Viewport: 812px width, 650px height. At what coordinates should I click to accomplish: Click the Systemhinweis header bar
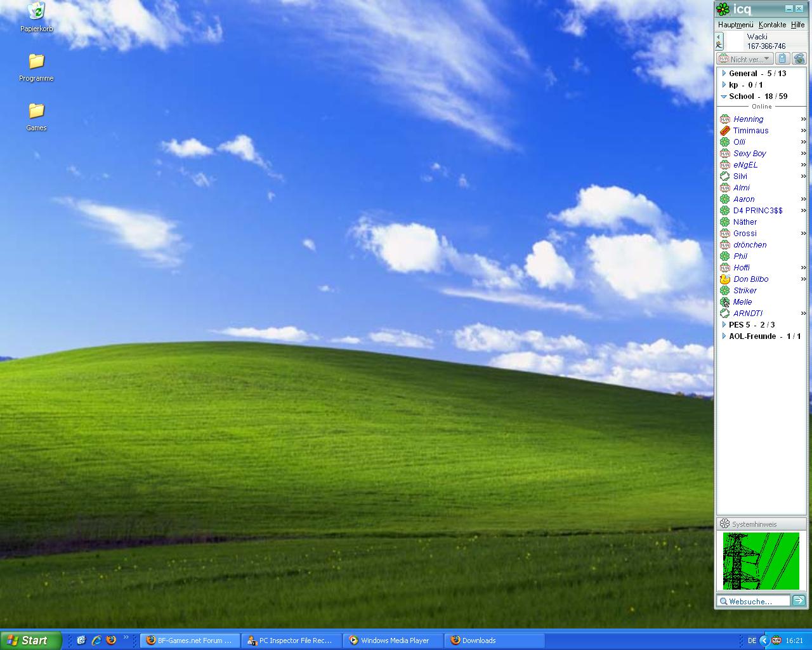pyautogui.click(x=761, y=524)
